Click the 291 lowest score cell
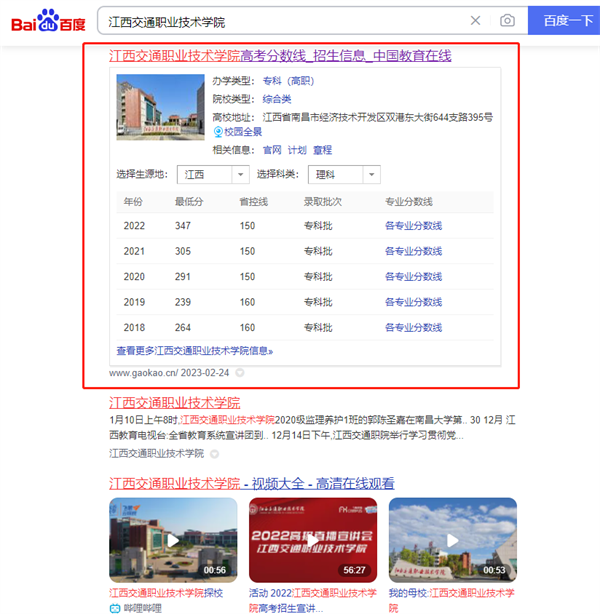This screenshot has width=600, height=614. pos(183,277)
